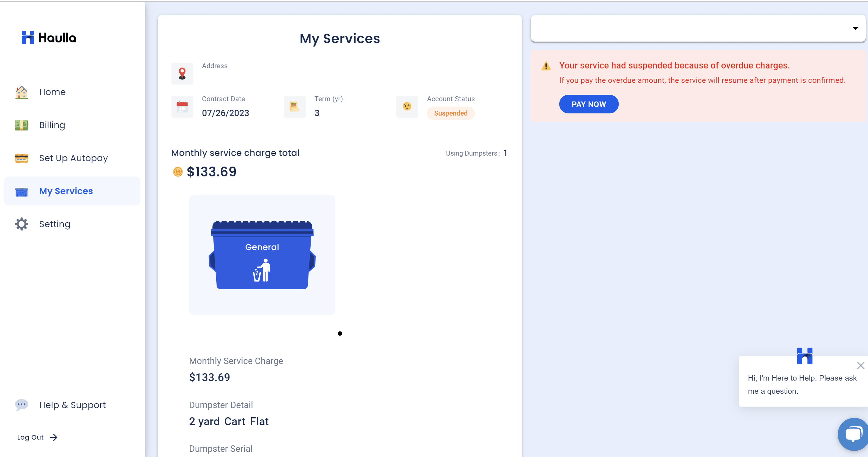The height and width of the screenshot is (457, 868).
Task: Open the empty account selector box
Action: (x=691, y=29)
